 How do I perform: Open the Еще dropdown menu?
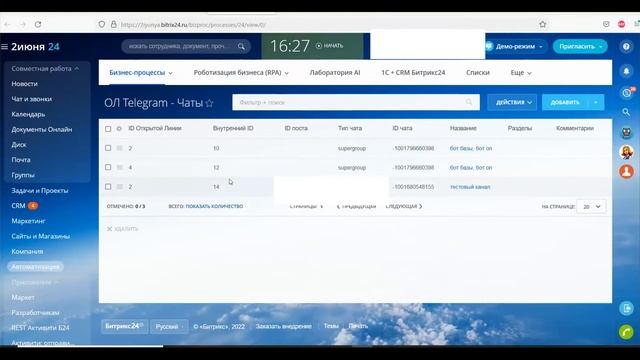(x=521, y=73)
